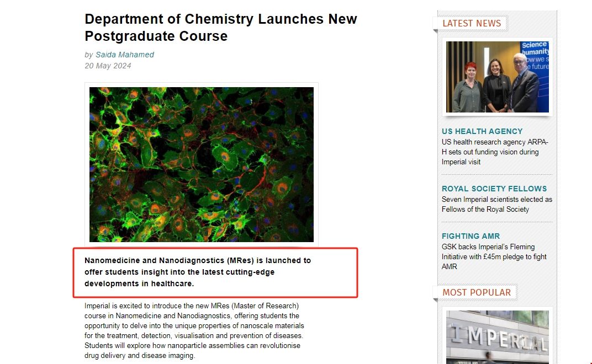
Task: Open the US HEALTH AGENCY news story
Action: [x=482, y=131]
